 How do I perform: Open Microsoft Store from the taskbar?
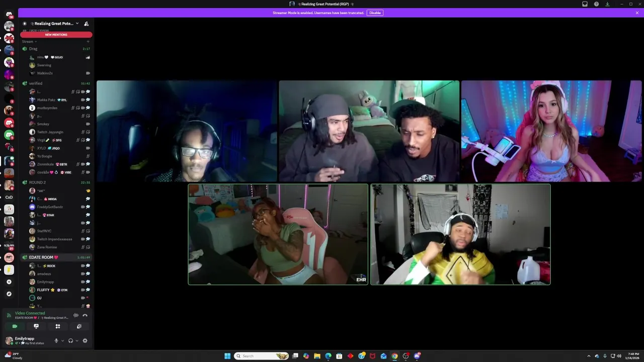coord(339,356)
